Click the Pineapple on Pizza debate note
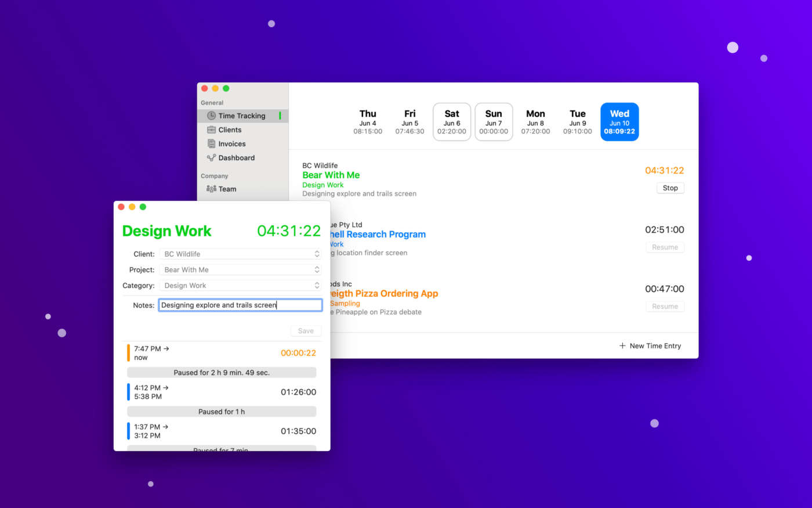 376,312
